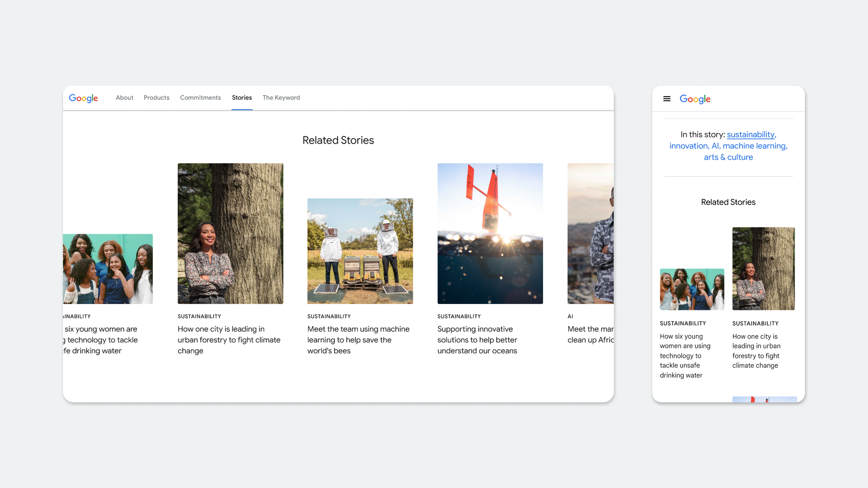The height and width of the screenshot is (488, 868).
Task: Open the urban forestry tree photo on desktop
Action: click(230, 233)
